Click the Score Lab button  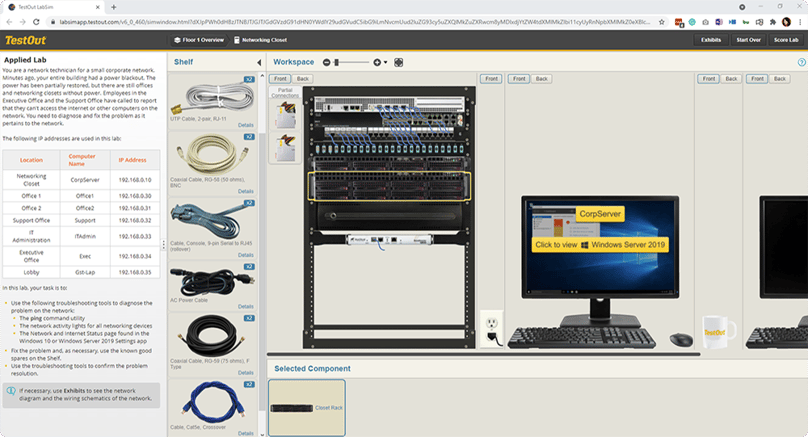point(786,40)
